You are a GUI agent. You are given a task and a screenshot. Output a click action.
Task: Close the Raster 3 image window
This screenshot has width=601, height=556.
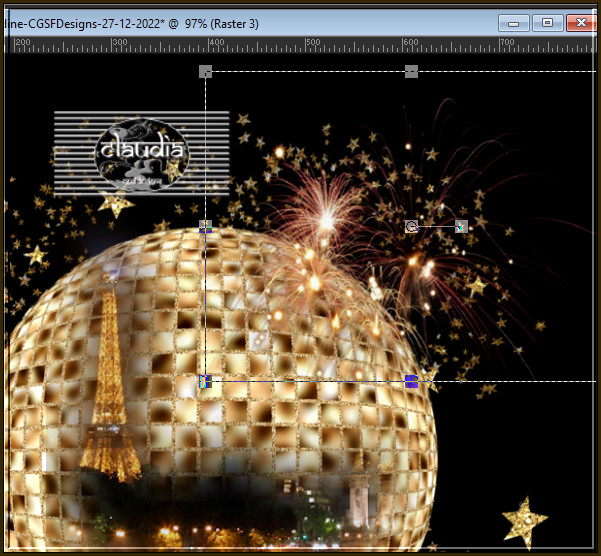581,23
